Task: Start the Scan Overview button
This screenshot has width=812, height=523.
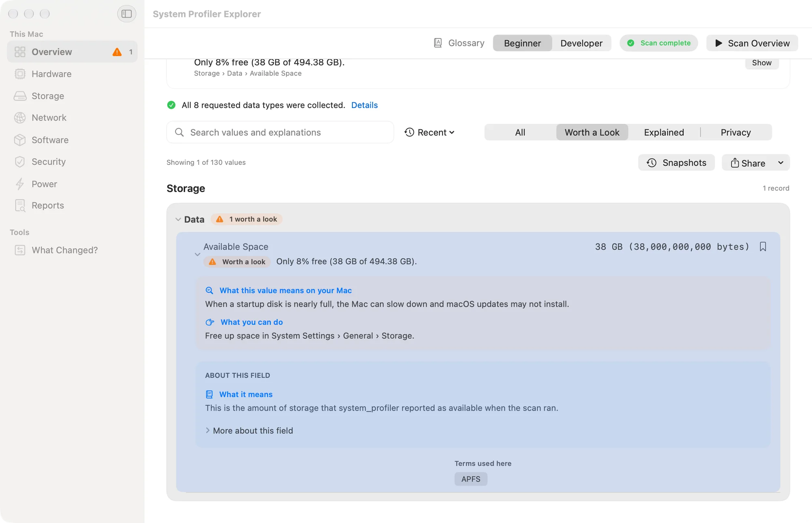Action: tap(752, 43)
